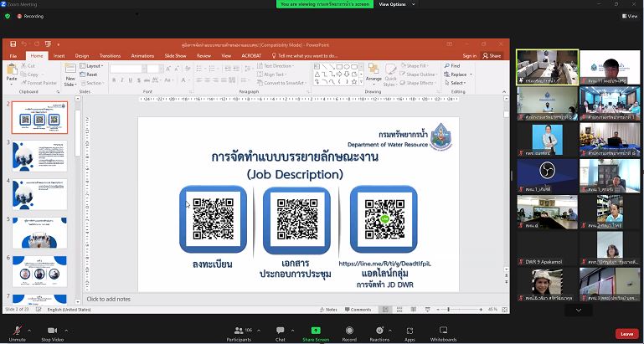Select slide 5 thumbnail
Viewport: 644px width, 344px height.
click(39, 233)
